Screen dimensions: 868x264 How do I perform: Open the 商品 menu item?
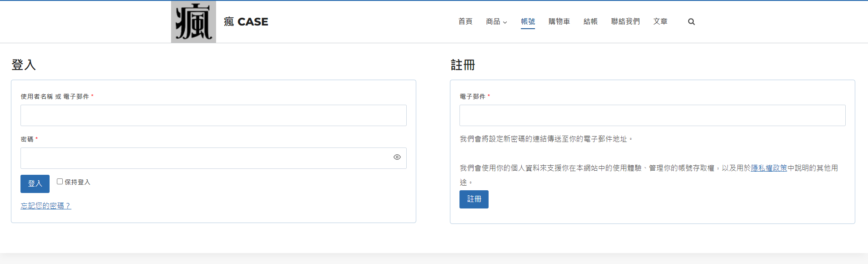click(493, 22)
